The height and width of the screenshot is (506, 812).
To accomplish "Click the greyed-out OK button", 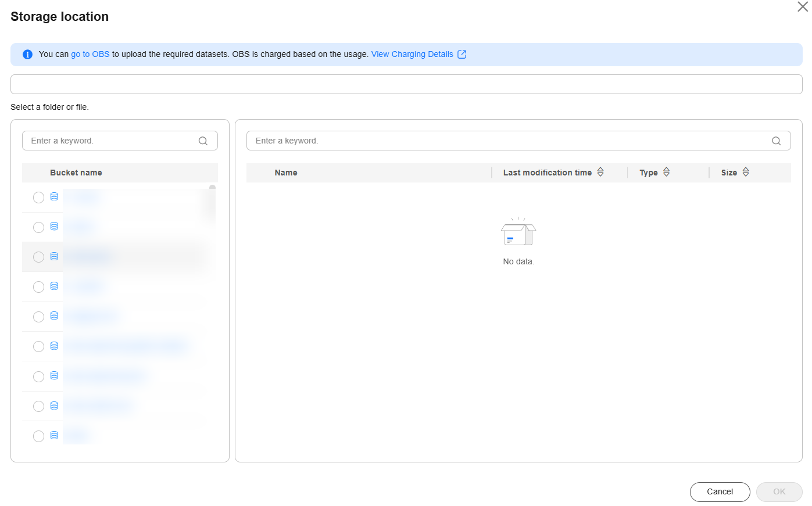I will [x=779, y=491].
